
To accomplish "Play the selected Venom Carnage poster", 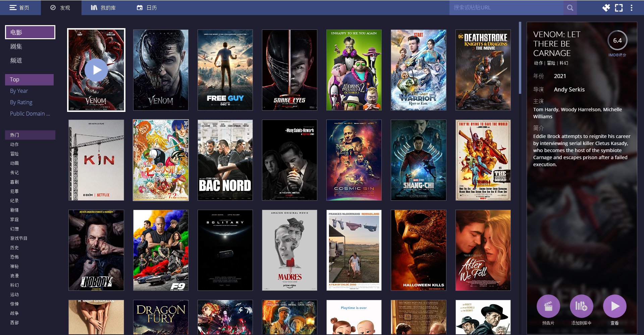I will click(x=96, y=70).
